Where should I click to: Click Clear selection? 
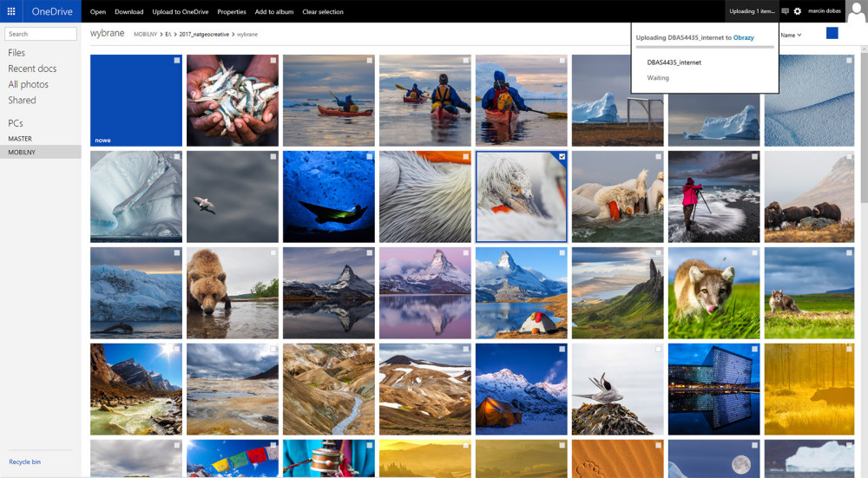point(323,11)
